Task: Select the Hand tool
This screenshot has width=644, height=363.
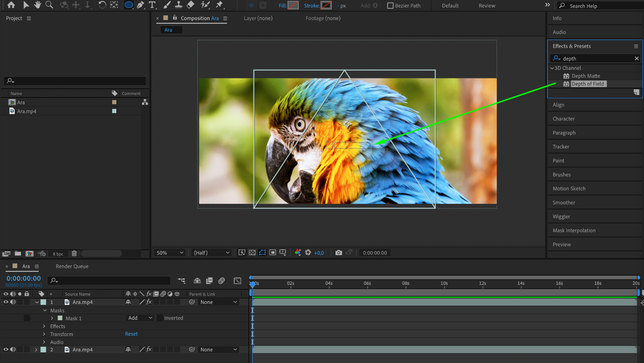Action: [x=37, y=5]
